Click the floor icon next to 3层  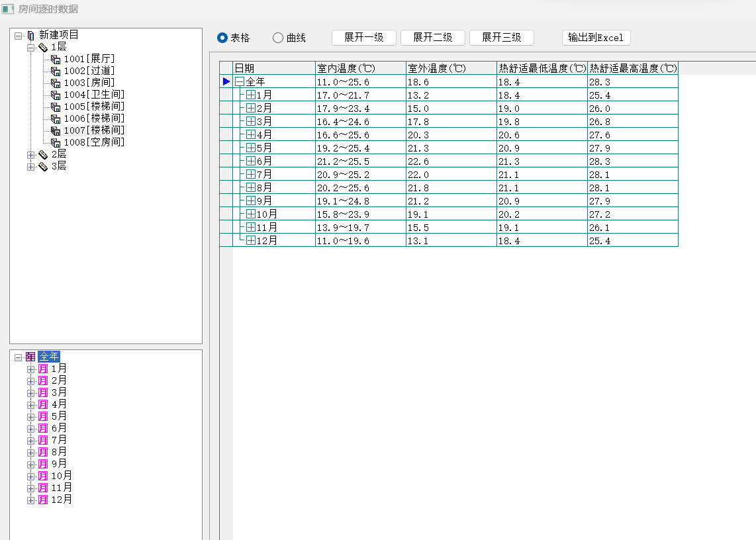pos(43,166)
